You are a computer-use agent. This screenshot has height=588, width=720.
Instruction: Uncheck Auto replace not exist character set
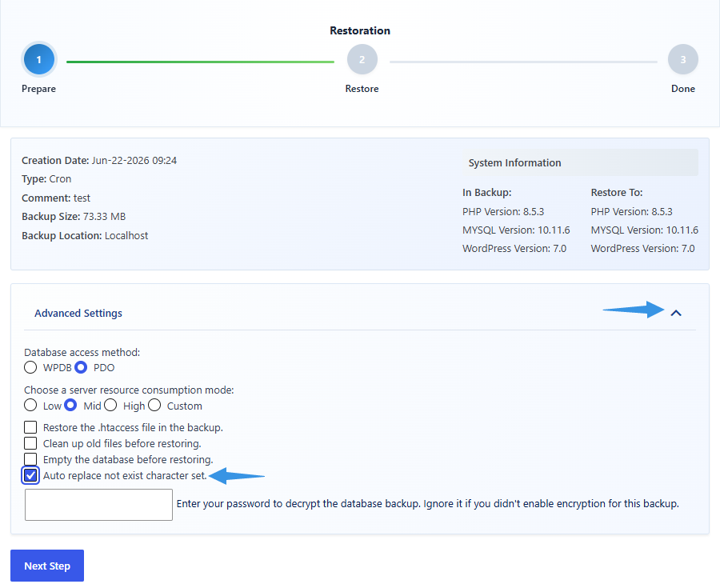pyautogui.click(x=30, y=475)
